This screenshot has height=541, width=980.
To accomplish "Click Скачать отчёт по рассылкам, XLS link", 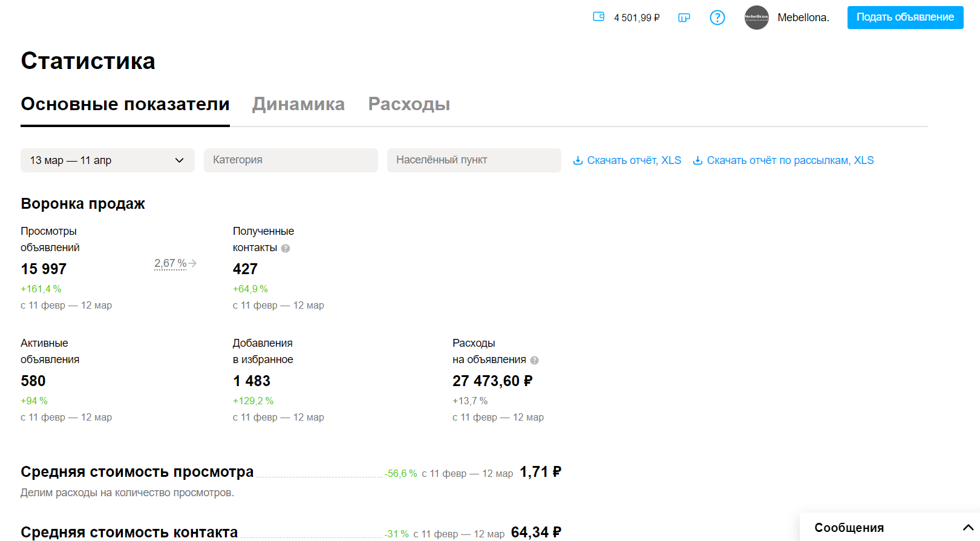I will coord(790,160).
